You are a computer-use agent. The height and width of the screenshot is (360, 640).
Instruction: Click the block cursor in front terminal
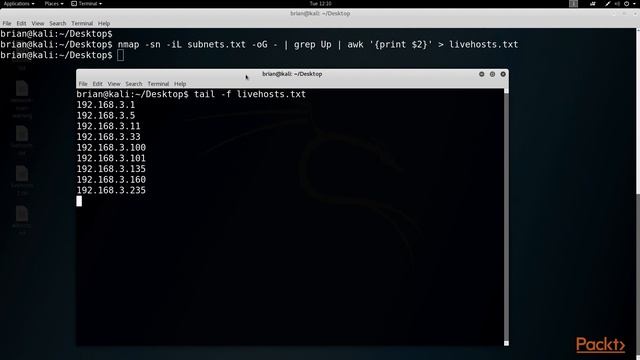pos(79,201)
